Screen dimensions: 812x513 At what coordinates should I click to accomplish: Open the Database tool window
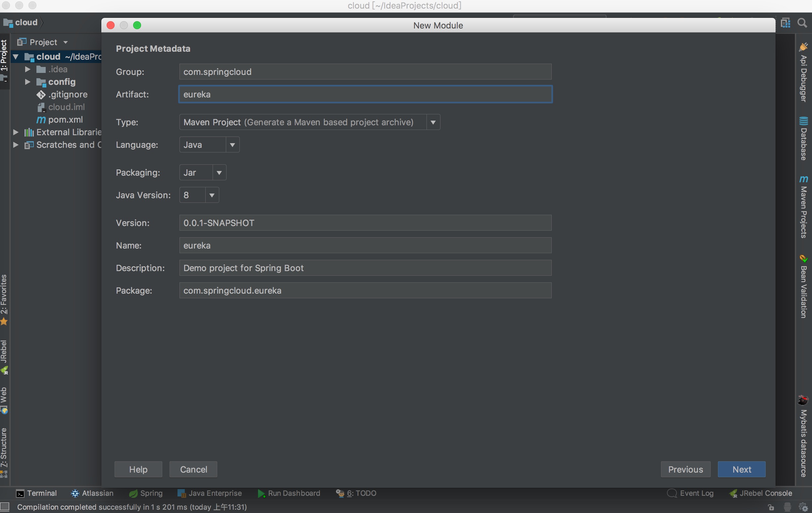click(804, 139)
